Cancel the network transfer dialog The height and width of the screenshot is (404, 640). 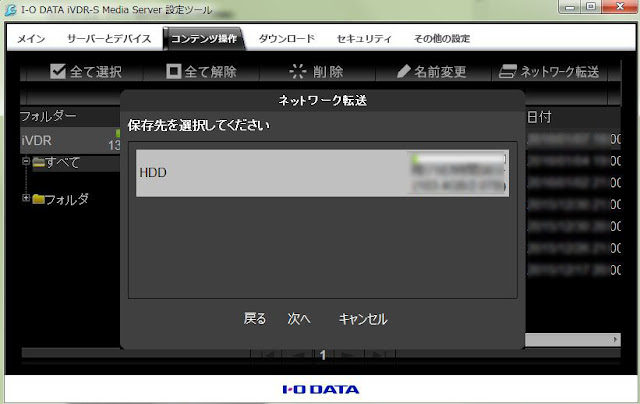tap(363, 319)
